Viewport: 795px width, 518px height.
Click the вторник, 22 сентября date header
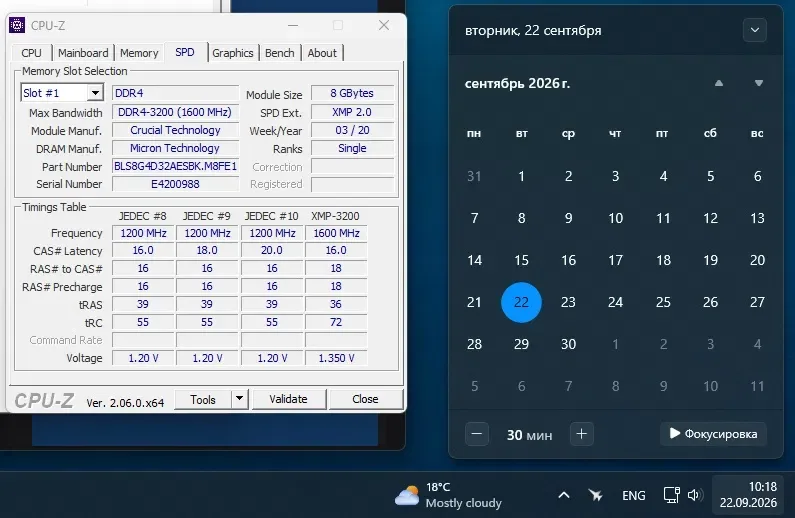tap(533, 30)
